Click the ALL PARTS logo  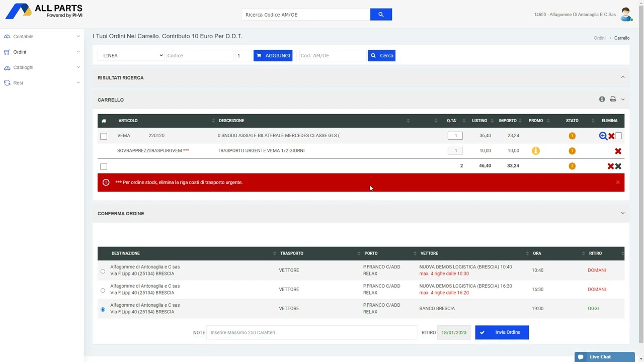44,11
